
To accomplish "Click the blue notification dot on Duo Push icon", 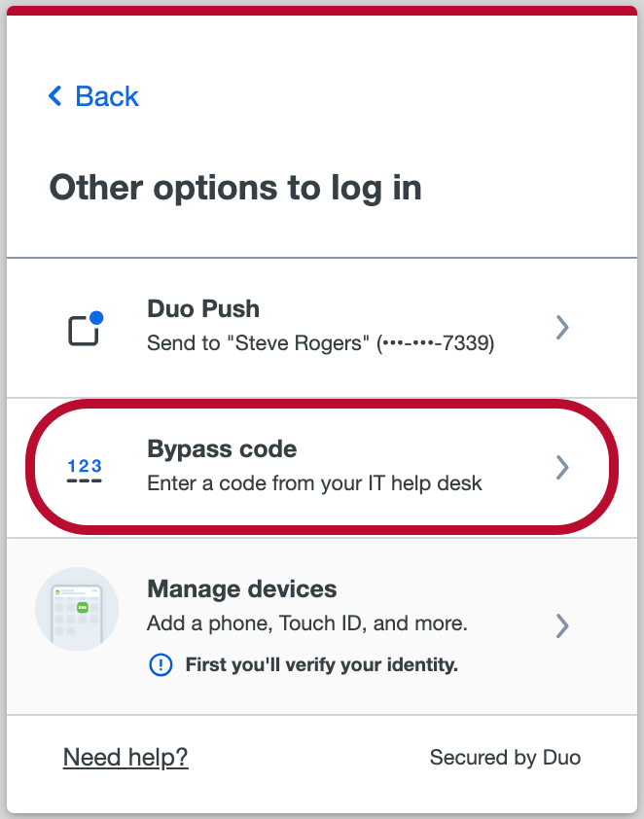I will click(x=96, y=317).
